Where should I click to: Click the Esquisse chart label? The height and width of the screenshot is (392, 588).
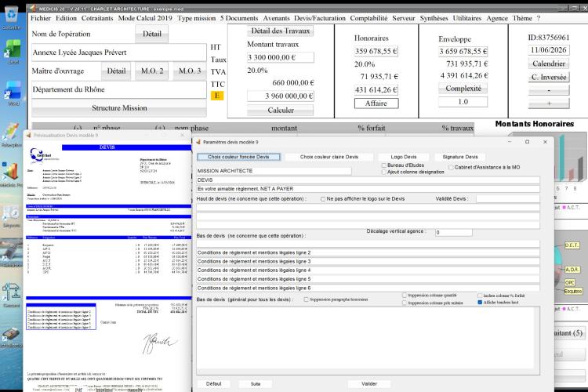coord(573,291)
